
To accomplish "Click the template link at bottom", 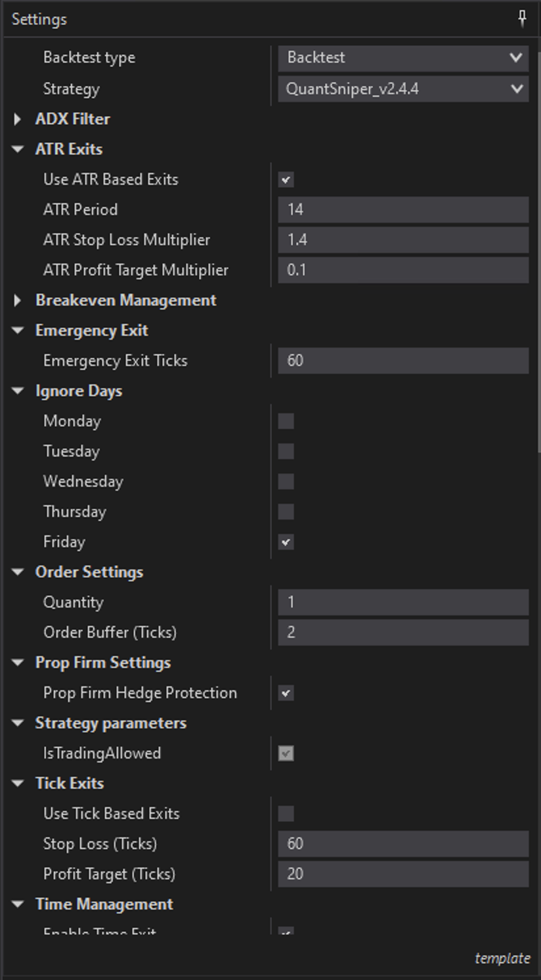I will [x=502, y=958].
